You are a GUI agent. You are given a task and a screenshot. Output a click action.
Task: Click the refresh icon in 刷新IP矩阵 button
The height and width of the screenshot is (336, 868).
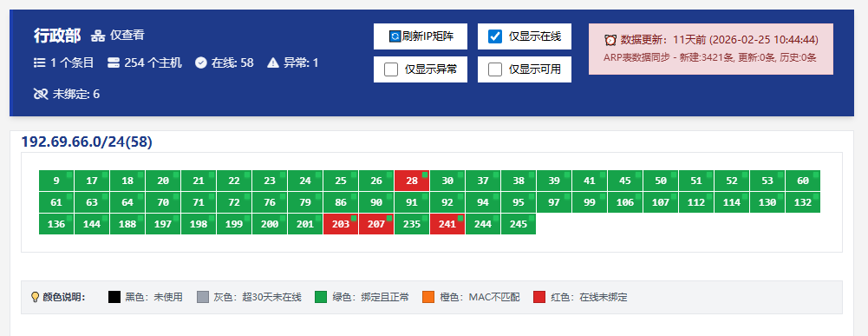395,36
